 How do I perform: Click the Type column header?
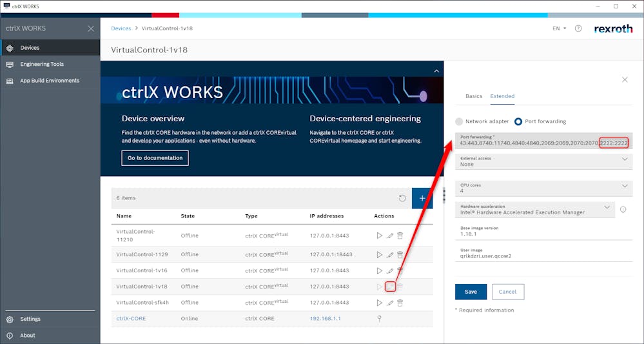251,216
